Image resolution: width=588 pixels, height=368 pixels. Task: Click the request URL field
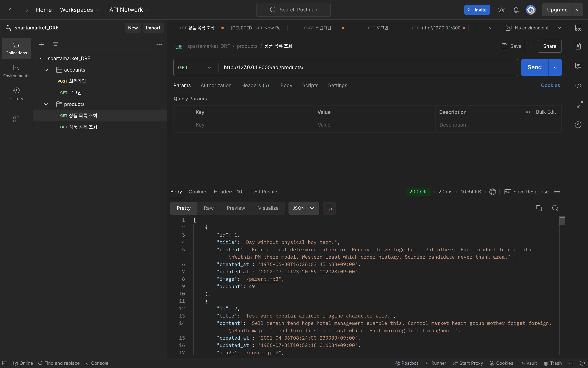(368, 67)
